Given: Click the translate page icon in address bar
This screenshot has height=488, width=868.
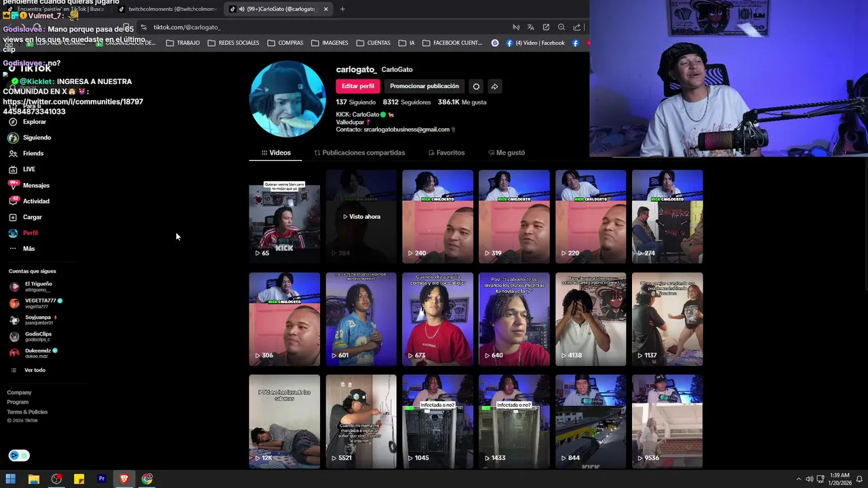Looking at the screenshot, I should click(x=531, y=27).
